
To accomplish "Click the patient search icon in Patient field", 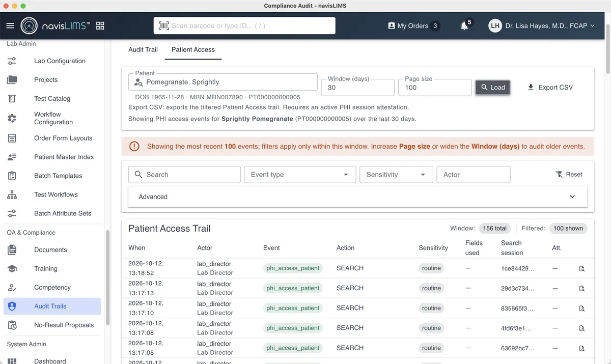I will pos(138,82).
